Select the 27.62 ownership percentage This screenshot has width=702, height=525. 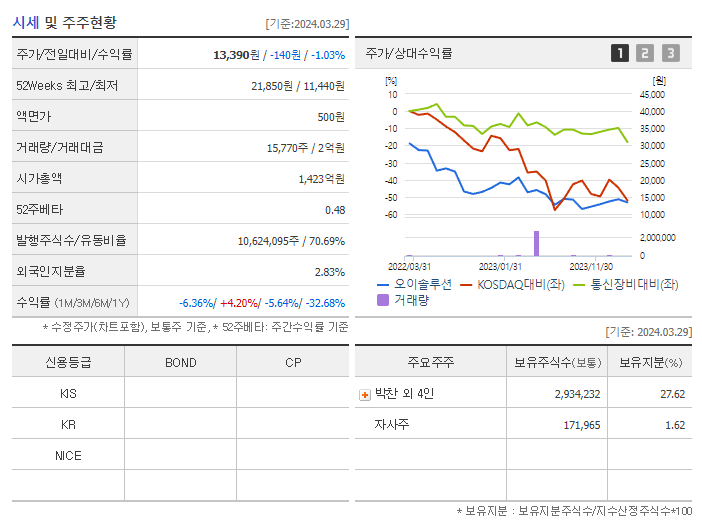pos(672,394)
